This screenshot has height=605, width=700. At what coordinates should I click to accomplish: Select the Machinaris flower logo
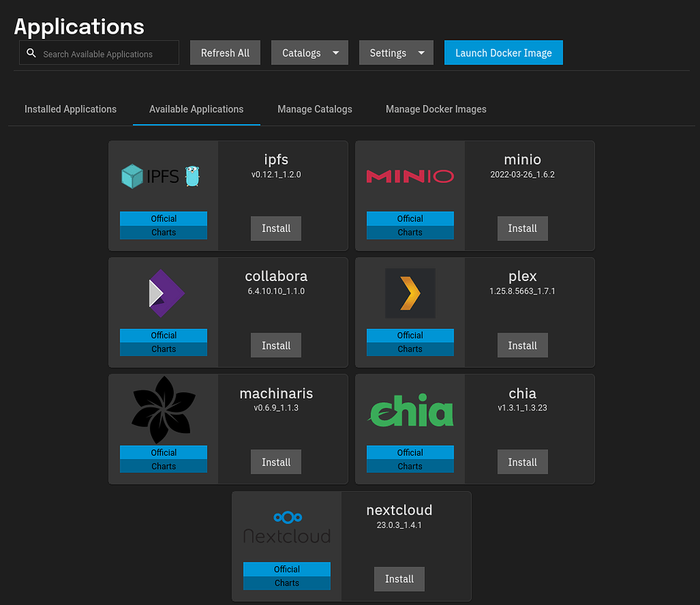163,409
